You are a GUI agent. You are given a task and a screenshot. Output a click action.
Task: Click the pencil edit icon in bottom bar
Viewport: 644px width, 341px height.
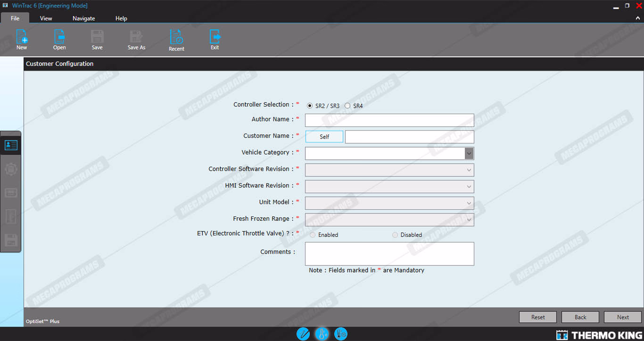tap(303, 334)
